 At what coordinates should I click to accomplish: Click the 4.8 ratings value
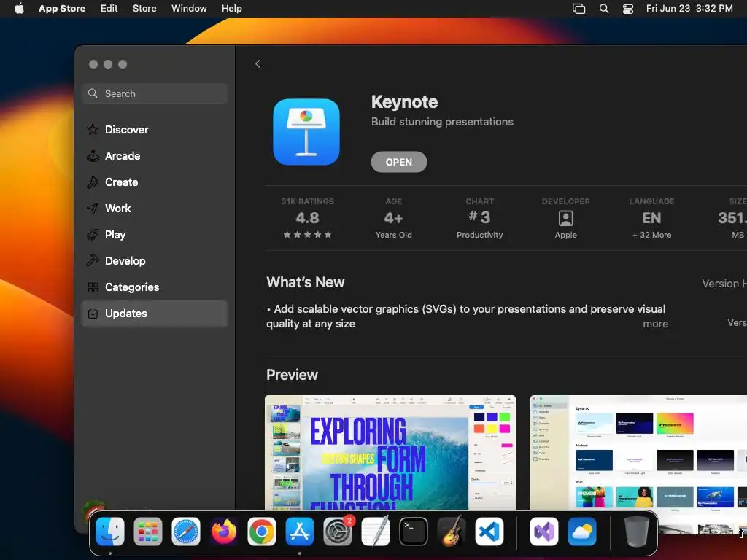(307, 217)
